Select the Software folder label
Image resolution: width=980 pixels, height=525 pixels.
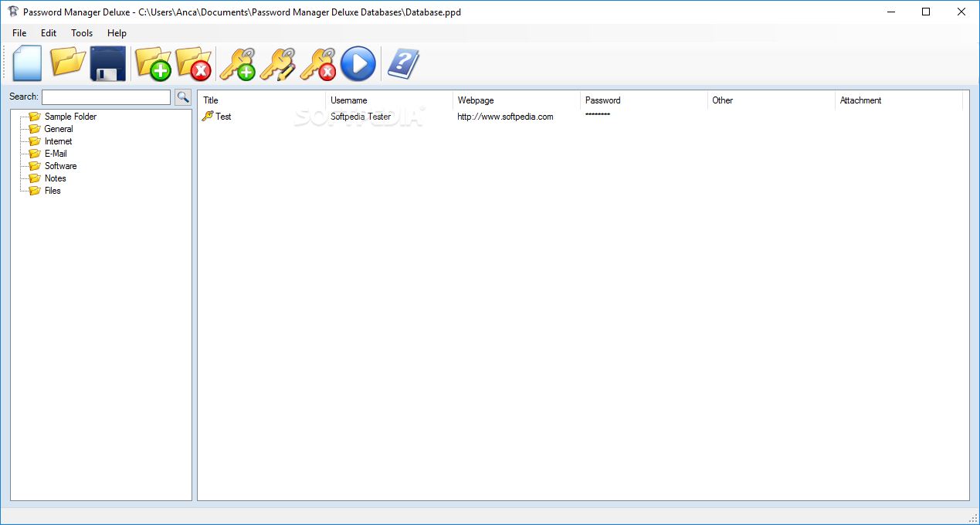tap(60, 166)
